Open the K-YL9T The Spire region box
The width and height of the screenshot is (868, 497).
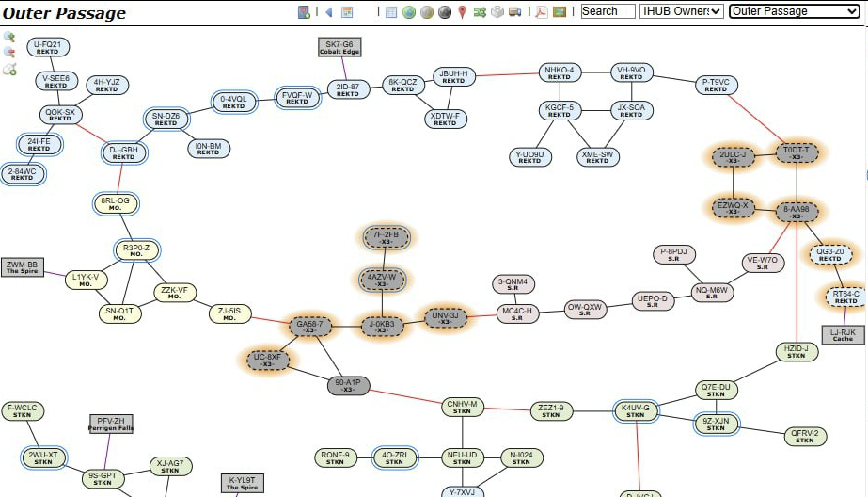pyautogui.click(x=243, y=483)
